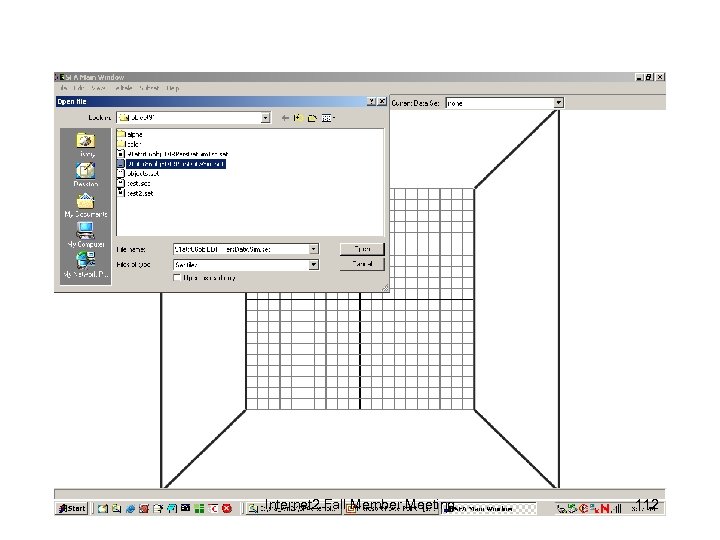Go back using the arrow icon in Open file dialog
Viewport: 720px width, 540px height.
pyautogui.click(x=285, y=118)
